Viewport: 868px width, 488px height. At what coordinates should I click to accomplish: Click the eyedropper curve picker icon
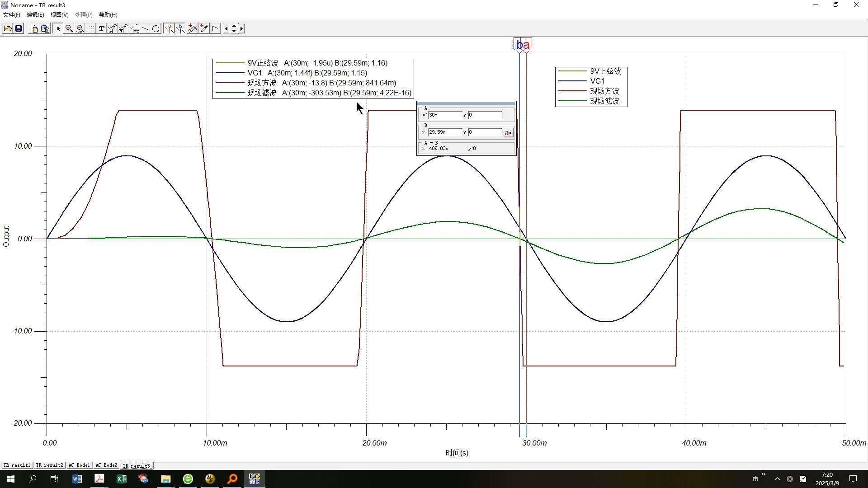(204, 28)
